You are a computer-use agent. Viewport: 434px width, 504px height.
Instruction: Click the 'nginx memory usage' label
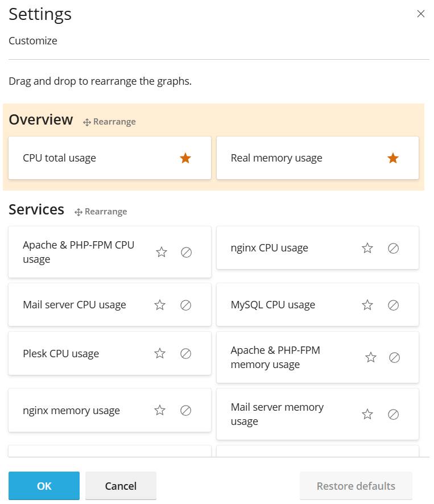pos(71,411)
